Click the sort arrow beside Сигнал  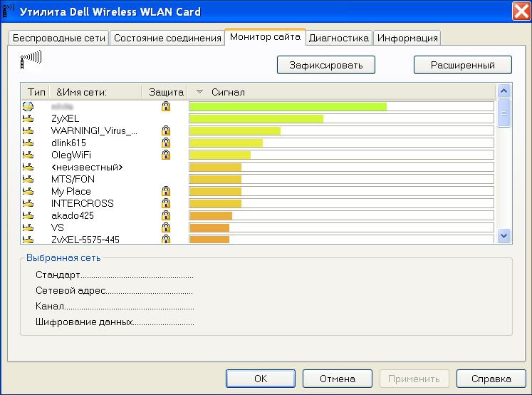(x=199, y=92)
